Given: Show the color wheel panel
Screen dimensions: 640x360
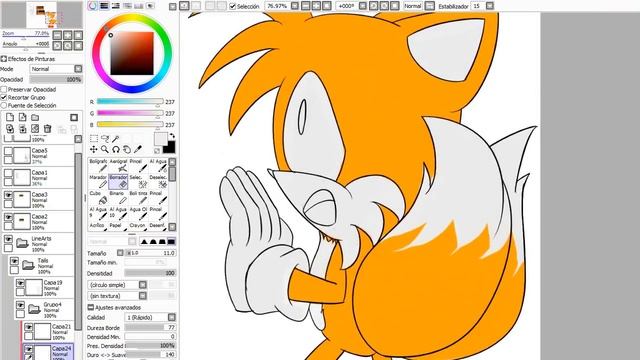Looking at the screenshot, I should point(93,6).
